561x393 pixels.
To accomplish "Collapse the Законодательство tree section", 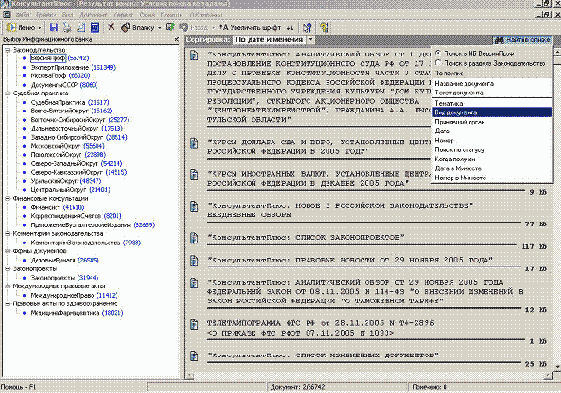I will 8,50.
